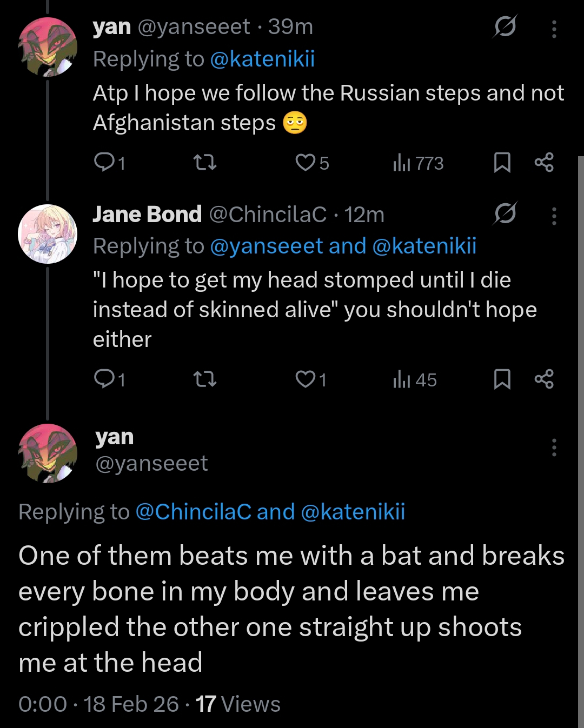
Task: Open more options on yan's first tweet
Action: point(554,29)
